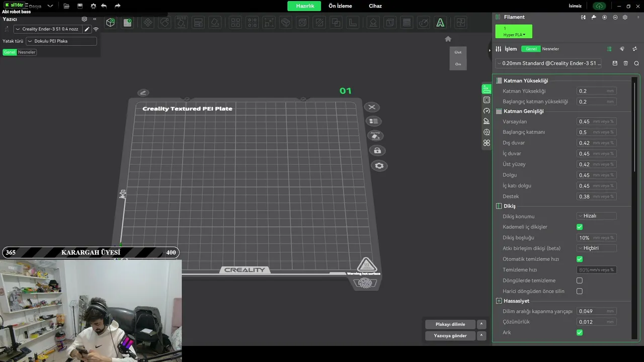The height and width of the screenshot is (362, 644).
Task: Enable Döngülerde temizleme checkbox
Action: (x=580, y=281)
